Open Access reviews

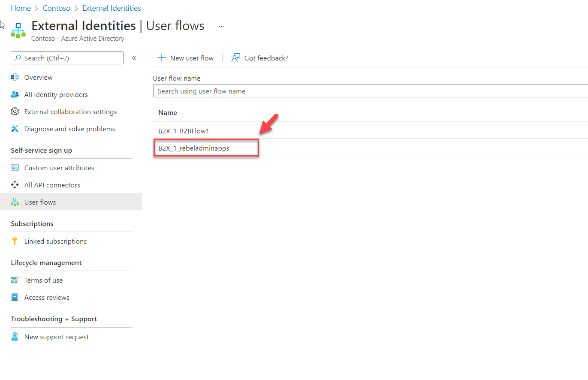[x=47, y=297]
